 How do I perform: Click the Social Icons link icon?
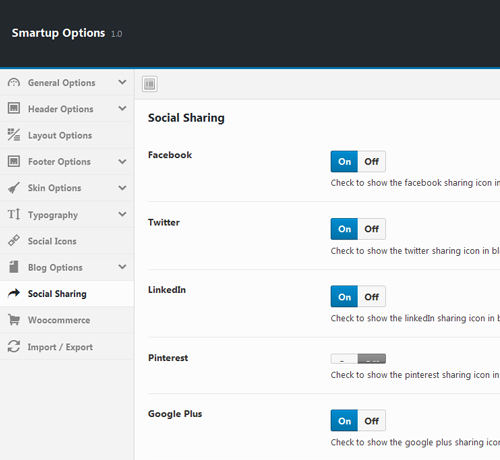[x=14, y=240]
